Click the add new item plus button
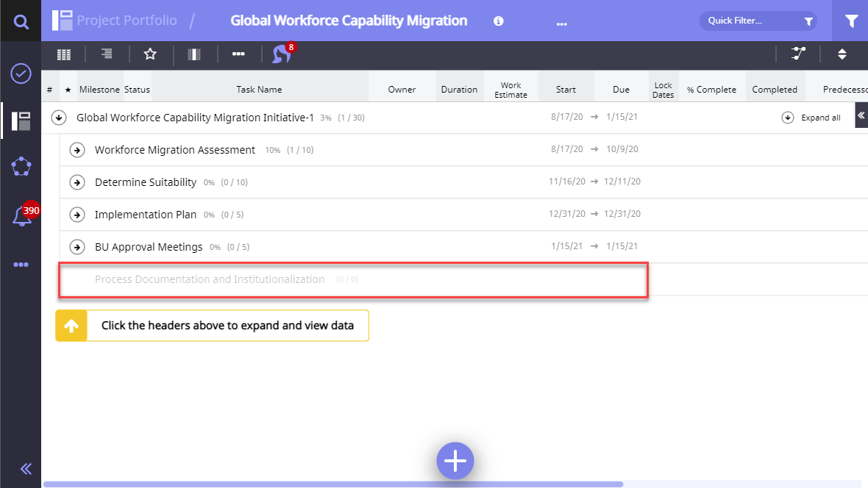The width and height of the screenshot is (868, 488). coord(455,461)
